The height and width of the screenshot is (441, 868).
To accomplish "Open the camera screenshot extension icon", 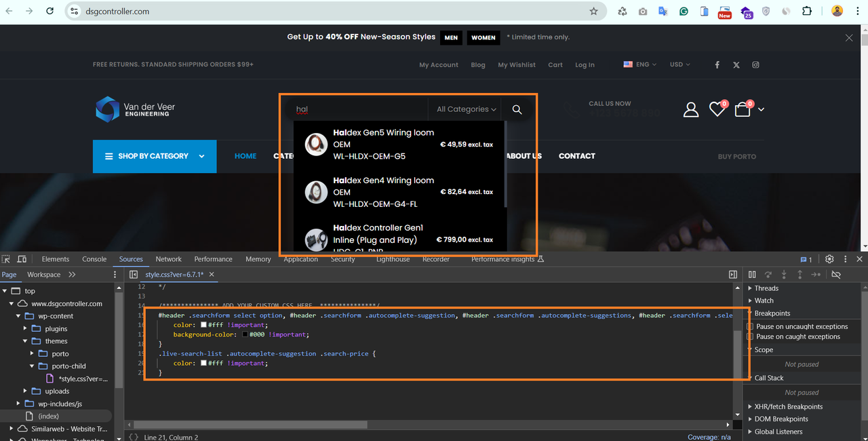I will [643, 11].
